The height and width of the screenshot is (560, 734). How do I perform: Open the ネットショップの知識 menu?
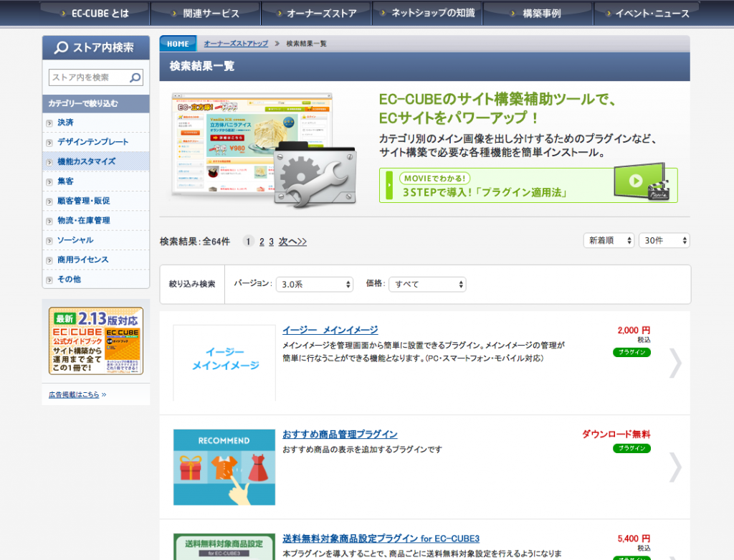[428, 13]
